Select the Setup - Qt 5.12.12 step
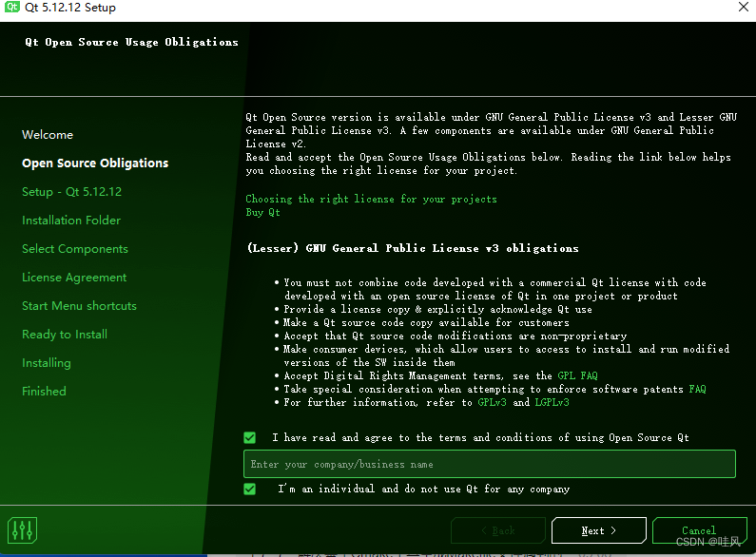 [72, 192]
